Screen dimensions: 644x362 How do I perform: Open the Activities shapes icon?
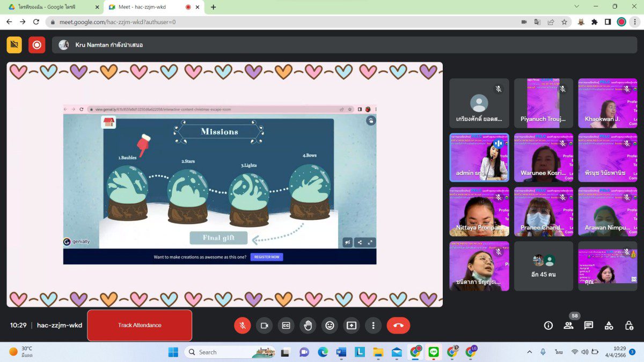[609, 325]
